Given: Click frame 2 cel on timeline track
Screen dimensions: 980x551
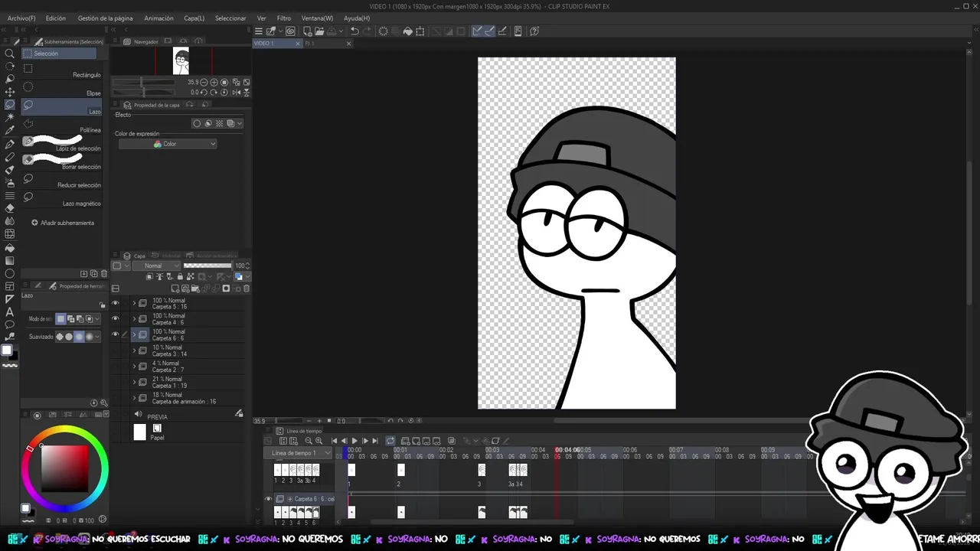Looking at the screenshot, I should [400, 470].
